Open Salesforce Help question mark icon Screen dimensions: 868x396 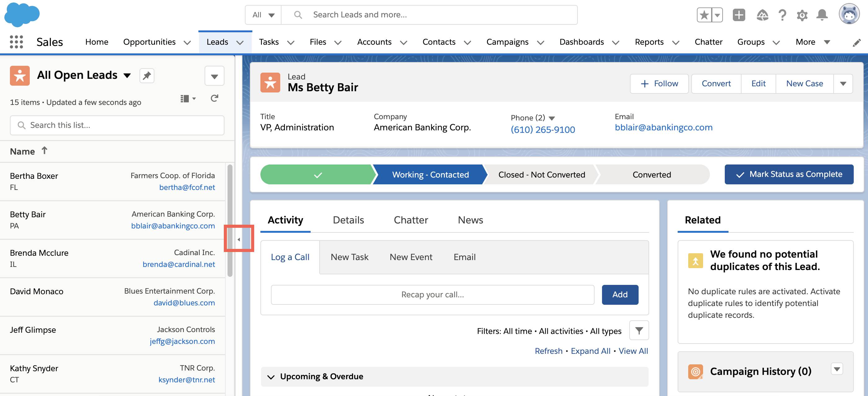pos(782,15)
